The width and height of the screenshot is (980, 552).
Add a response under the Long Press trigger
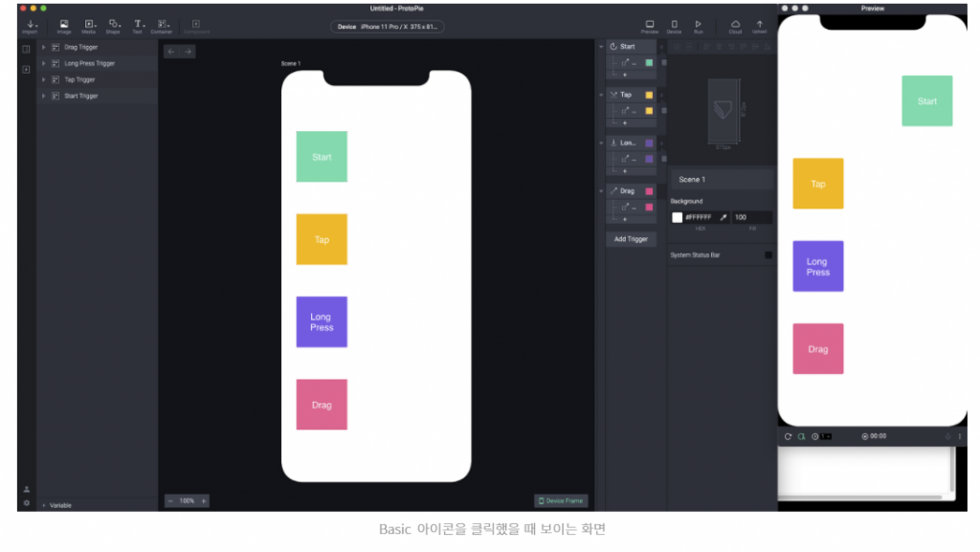[x=624, y=171]
